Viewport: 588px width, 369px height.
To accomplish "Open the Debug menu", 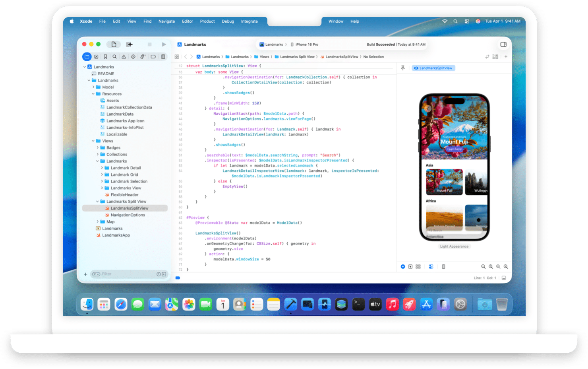I will pos(228,21).
